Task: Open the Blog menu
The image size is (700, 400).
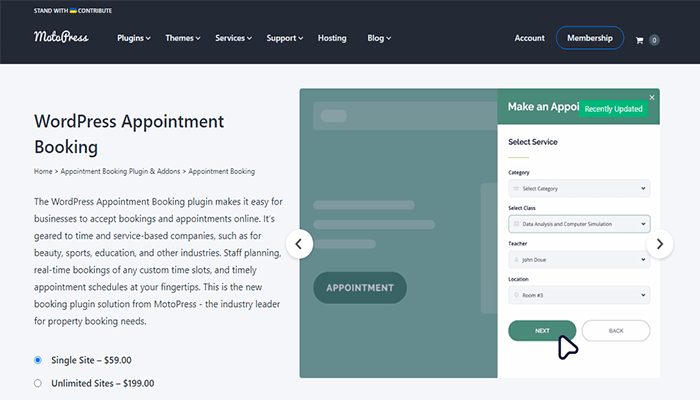Action: click(378, 38)
